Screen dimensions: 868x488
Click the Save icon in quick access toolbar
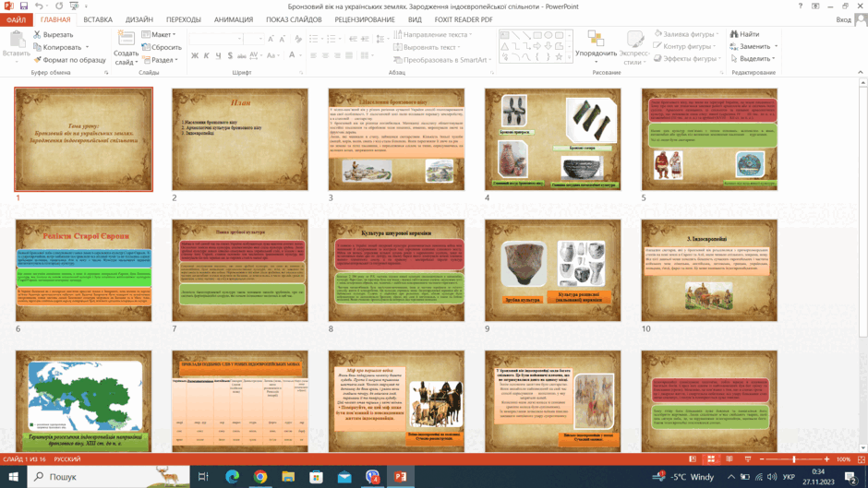(23, 6)
